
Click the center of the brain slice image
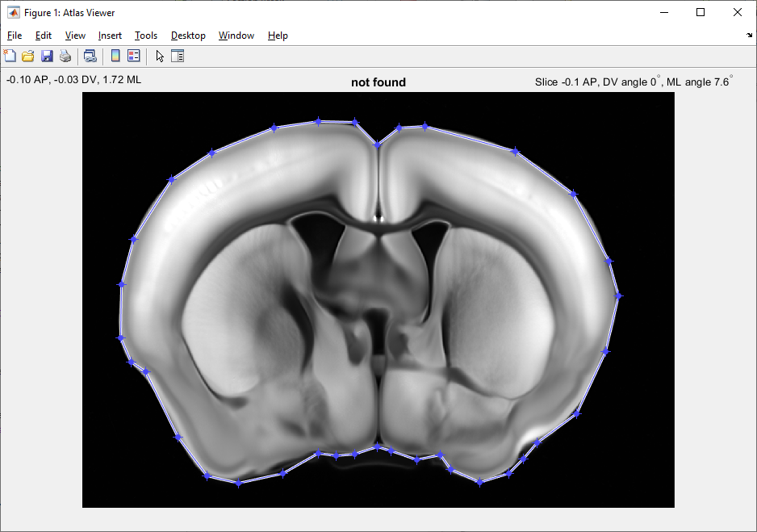(x=378, y=300)
